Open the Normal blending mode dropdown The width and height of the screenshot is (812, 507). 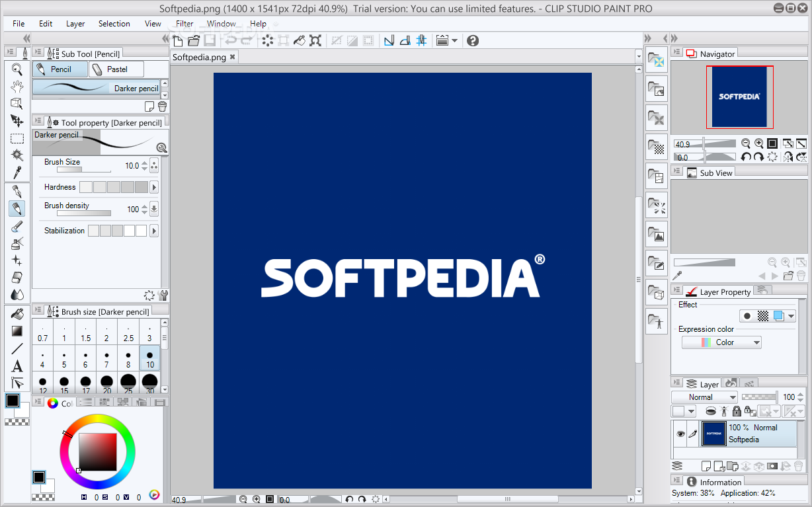click(x=704, y=397)
